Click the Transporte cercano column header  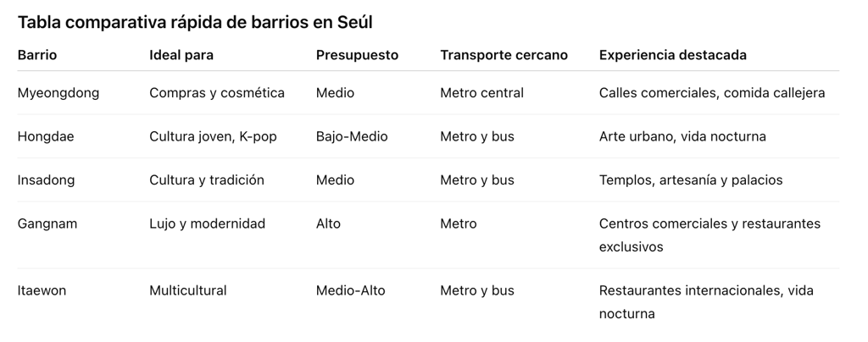pos(504,55)
